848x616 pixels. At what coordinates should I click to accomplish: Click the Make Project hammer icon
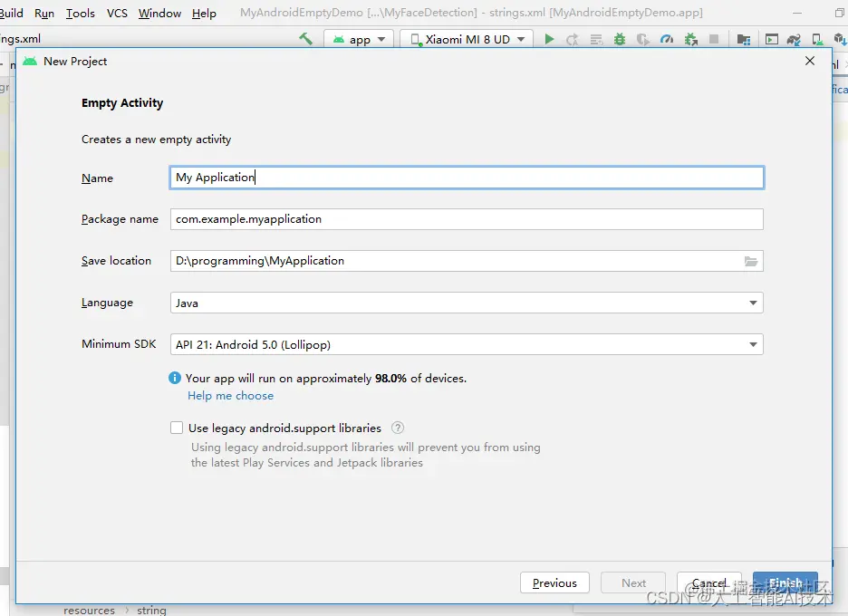pos(305,39)
